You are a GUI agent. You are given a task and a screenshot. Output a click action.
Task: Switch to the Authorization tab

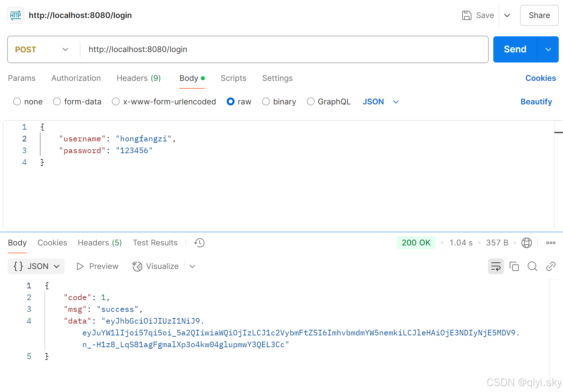[76, 78]
